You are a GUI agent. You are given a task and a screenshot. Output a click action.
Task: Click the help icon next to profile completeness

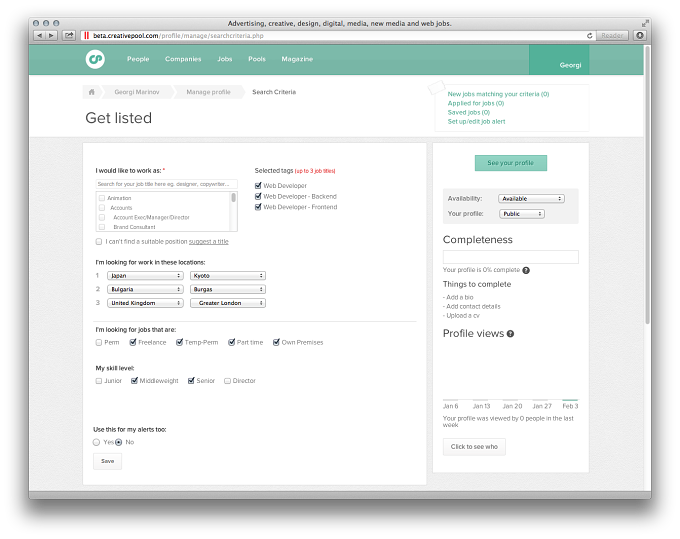click(526, 270)
